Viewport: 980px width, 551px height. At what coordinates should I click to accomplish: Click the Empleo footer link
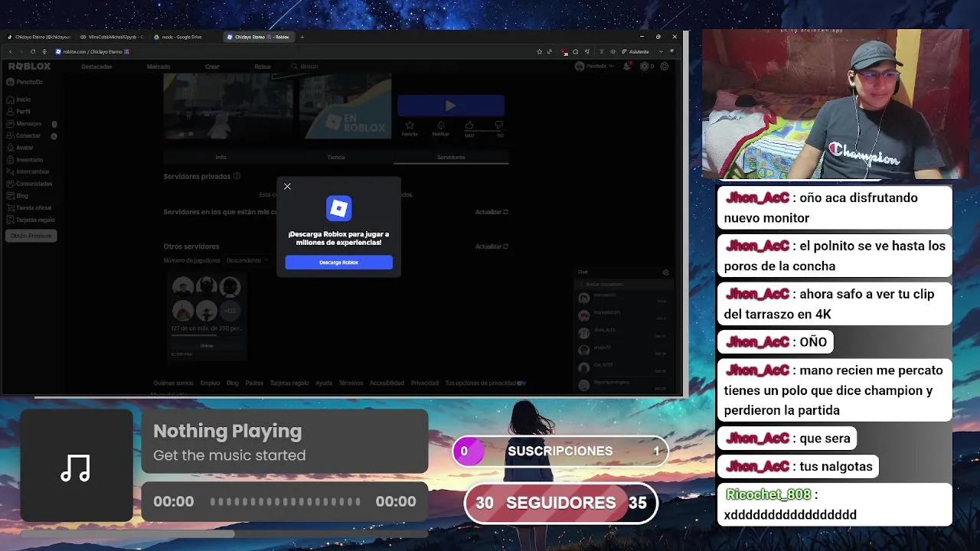click(210, 383)
